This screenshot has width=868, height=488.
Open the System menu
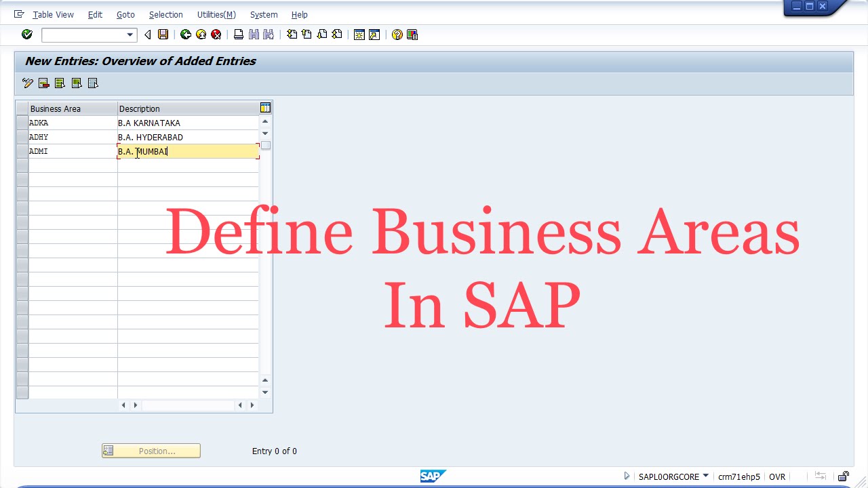tap(264, 14)
